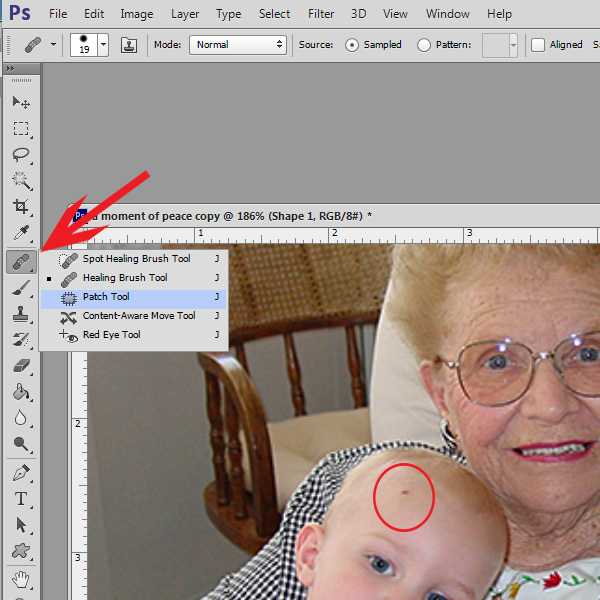Select the Pen tool
This screenshot has width=600, height=600.
21,473
